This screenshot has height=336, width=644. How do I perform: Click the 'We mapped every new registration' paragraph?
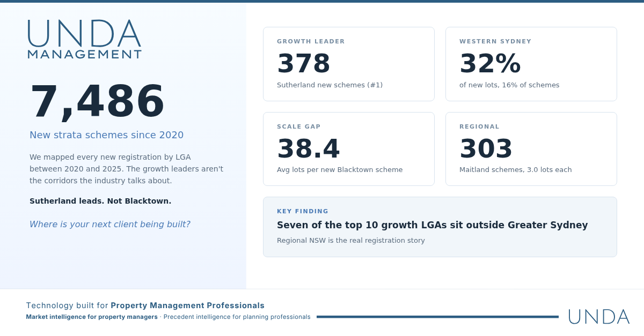(127, 169)
